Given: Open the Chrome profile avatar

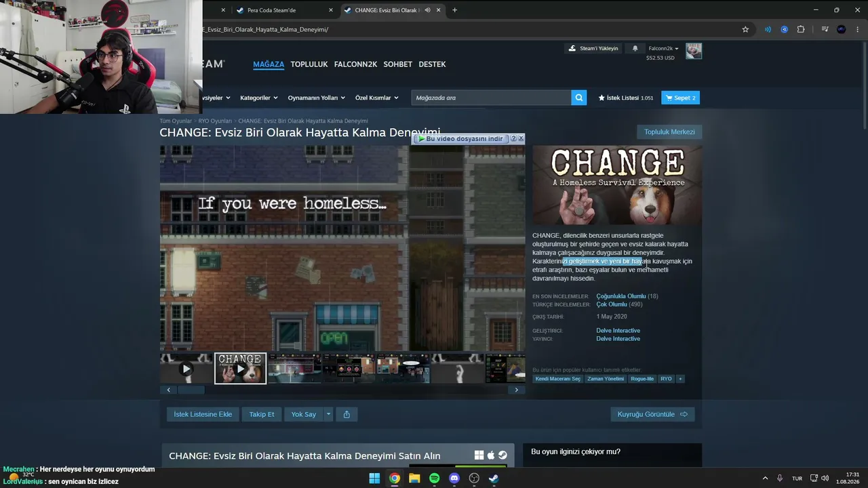Looking at the screenshot, I should (x=842, y=30).
